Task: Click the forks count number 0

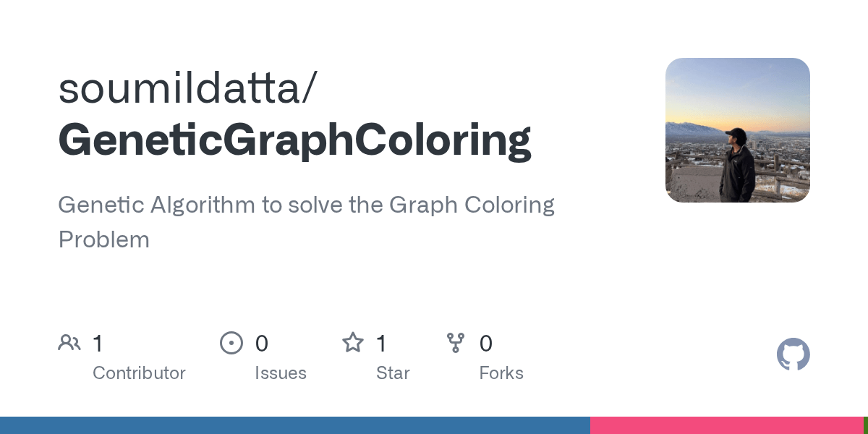Action: (486, 344)
